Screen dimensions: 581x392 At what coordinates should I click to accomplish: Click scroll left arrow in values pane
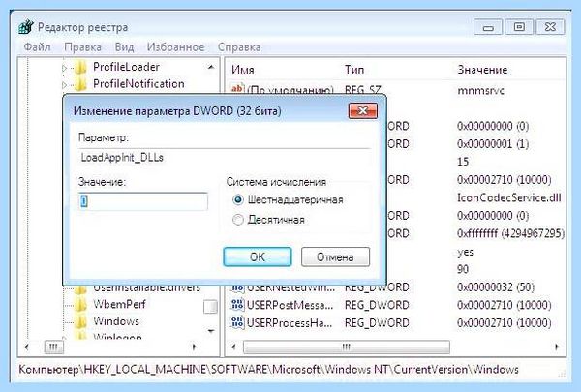[x=233, y=347]
